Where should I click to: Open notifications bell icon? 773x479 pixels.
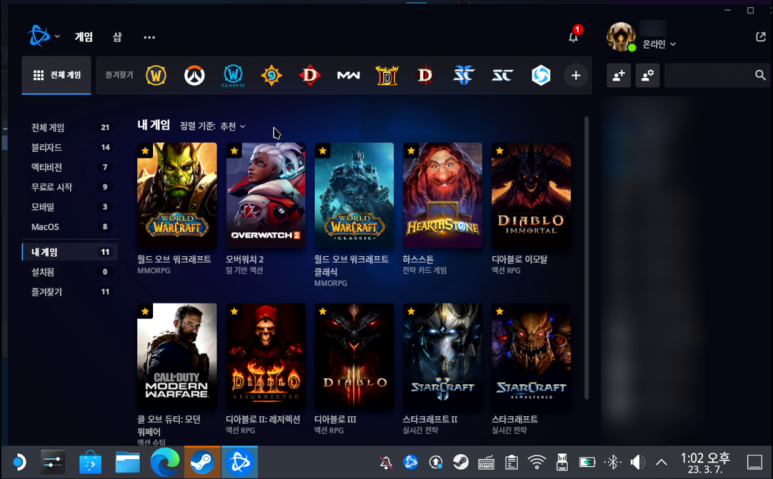click(x=573, y=37)
